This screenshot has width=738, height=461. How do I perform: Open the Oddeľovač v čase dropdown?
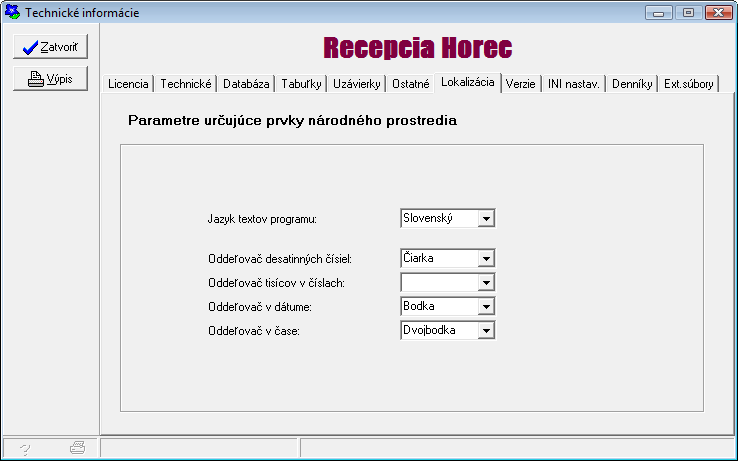[486, 330]
